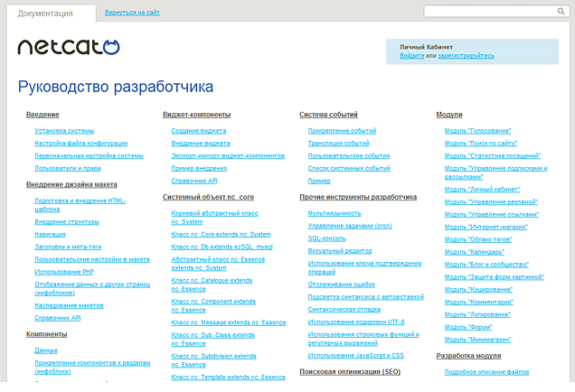The width and height of the screenshot is (575, 392).
Task: Focus the search input field
Action: pyautogui.click(x=497, y=13)
